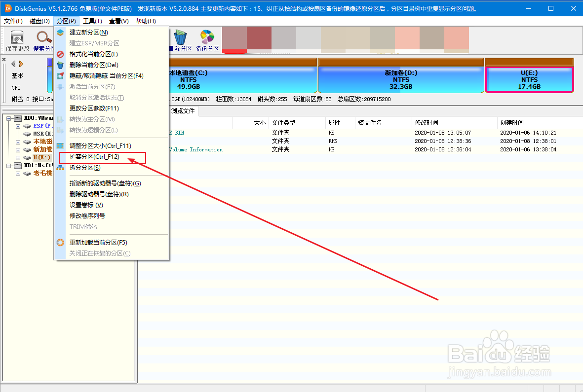Click the 备份分区 backup partition toolbar icon

207,37
